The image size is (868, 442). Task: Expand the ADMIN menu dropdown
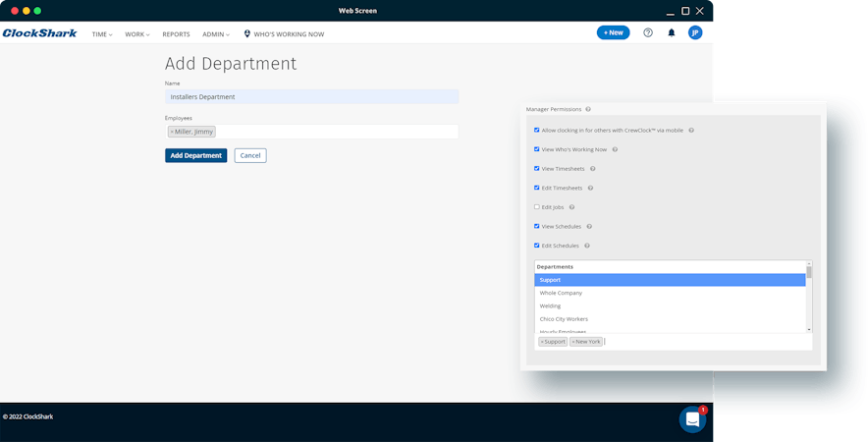pyautogui.click(x=216, y=34)
